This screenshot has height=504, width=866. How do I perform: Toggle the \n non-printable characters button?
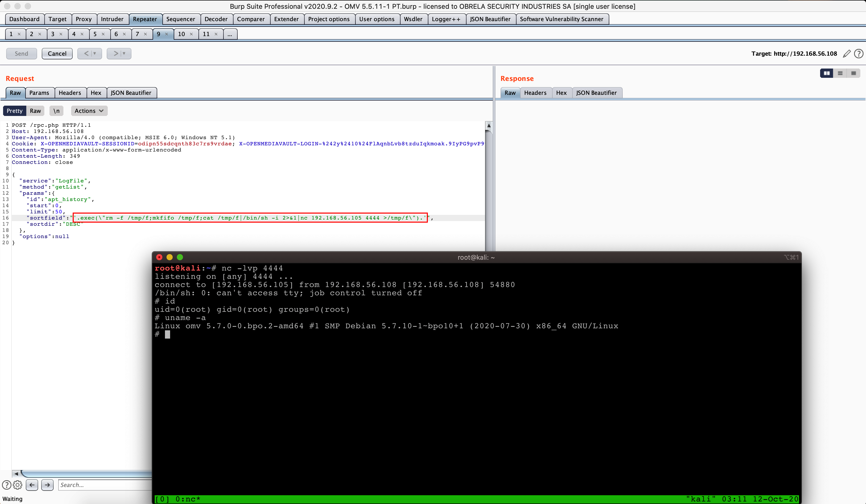(x=56, y=111)
